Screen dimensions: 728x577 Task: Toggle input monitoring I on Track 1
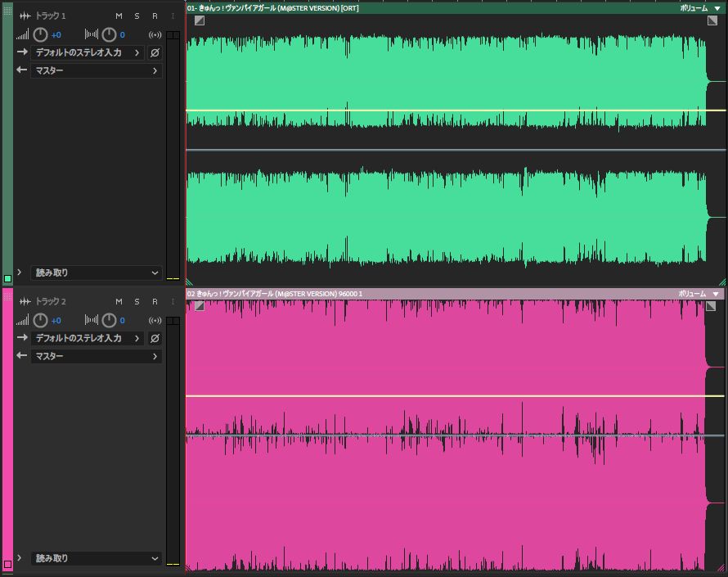[173, 16]
